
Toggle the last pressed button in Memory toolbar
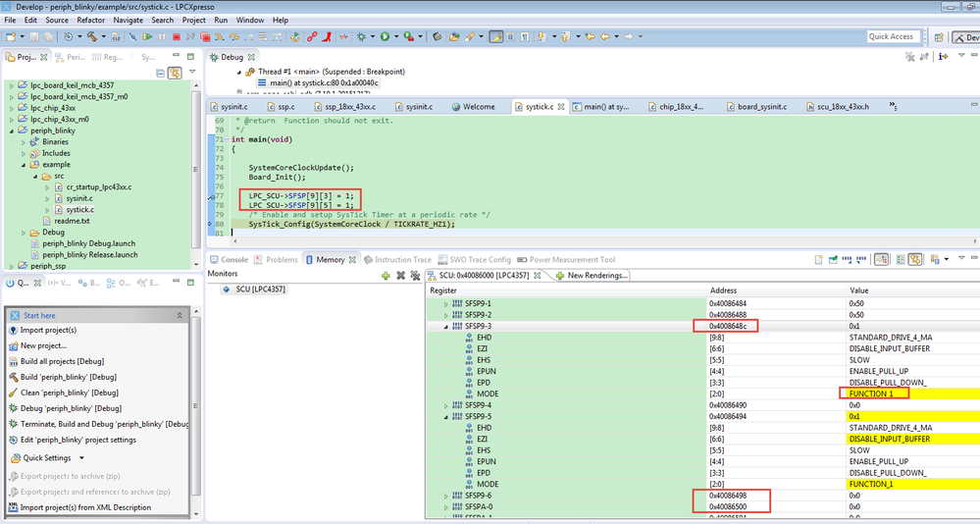914,259
